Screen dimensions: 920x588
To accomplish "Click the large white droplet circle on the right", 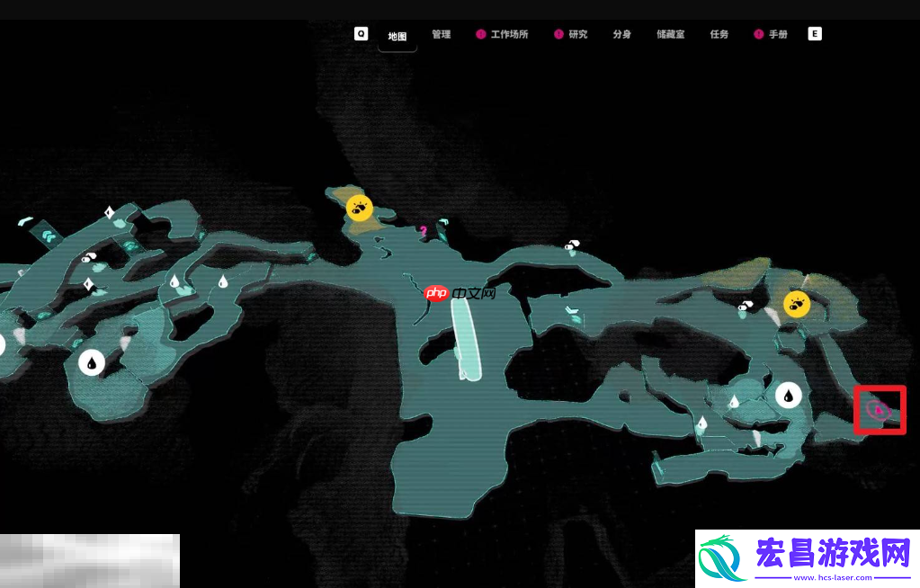I will 789,396.
